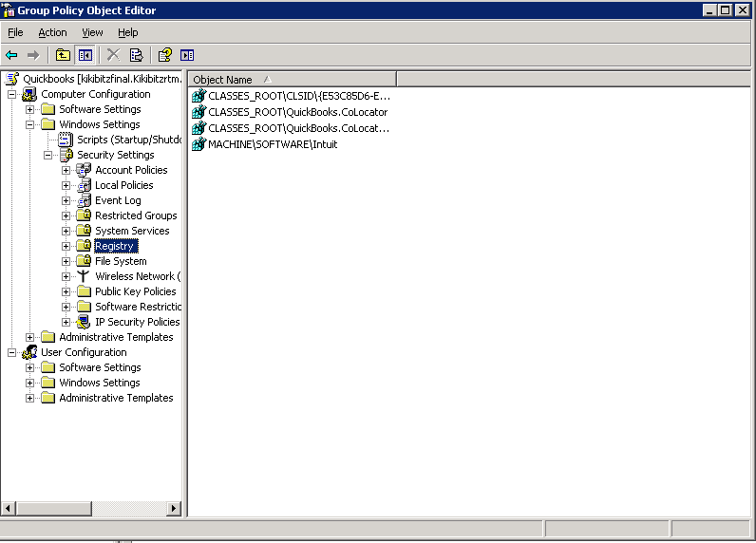Click the Help toolbar icon
756x543 pixels.
tap(164, 55)
